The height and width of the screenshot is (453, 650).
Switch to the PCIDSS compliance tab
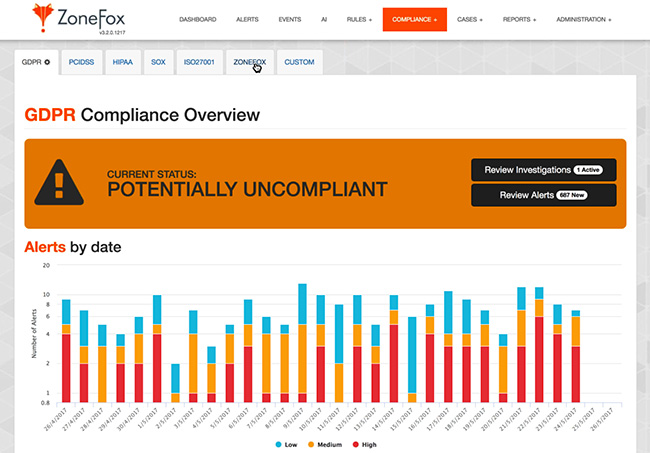82,63
